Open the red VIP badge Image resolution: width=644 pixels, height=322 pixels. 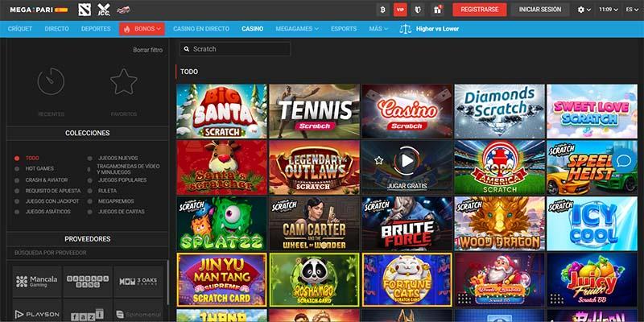pos(400,10)
